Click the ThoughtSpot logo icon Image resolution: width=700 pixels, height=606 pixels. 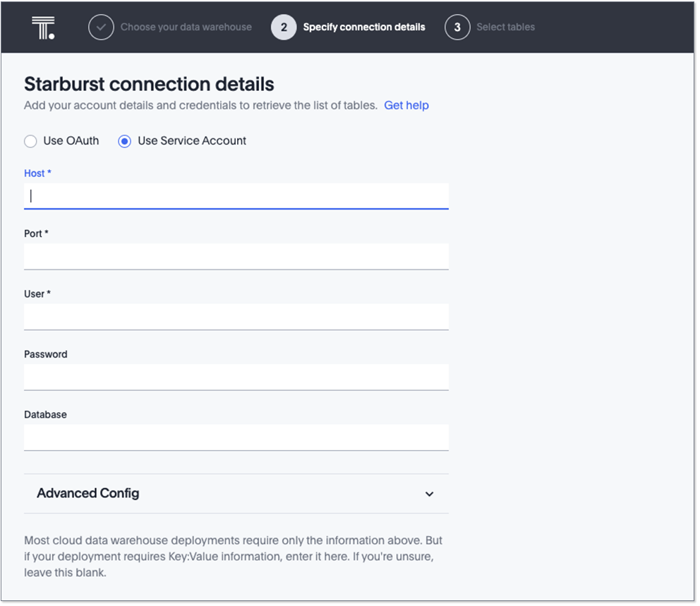click(x=43, y=28)
